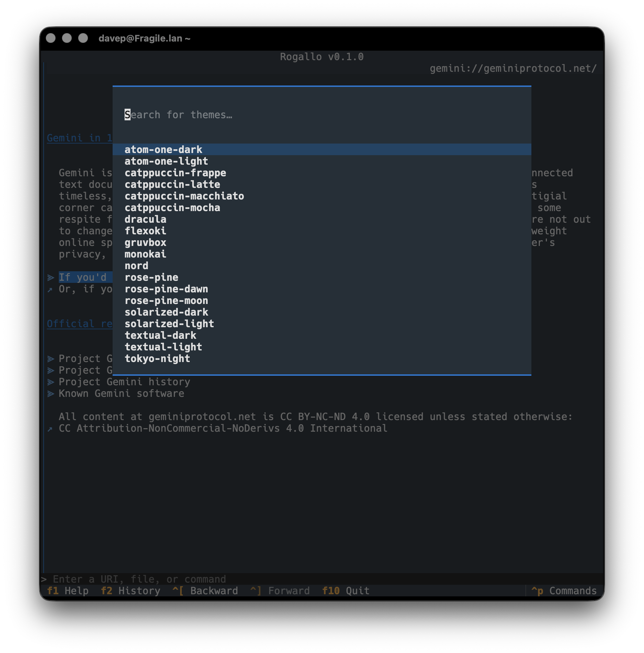Click external-link arrow beside CC Attribution
Image resolution: width=644 pixels, height=653 pixels.
point(50,429)
